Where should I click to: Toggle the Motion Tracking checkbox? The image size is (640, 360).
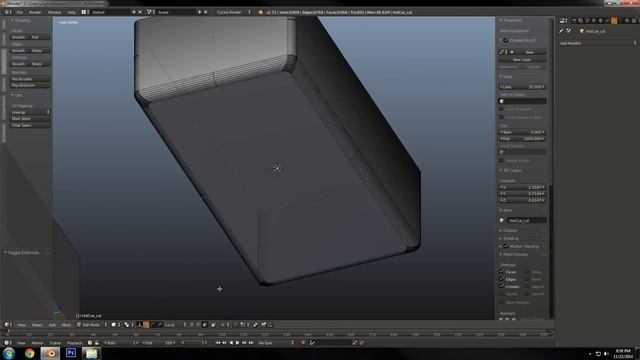click(506, 246)
